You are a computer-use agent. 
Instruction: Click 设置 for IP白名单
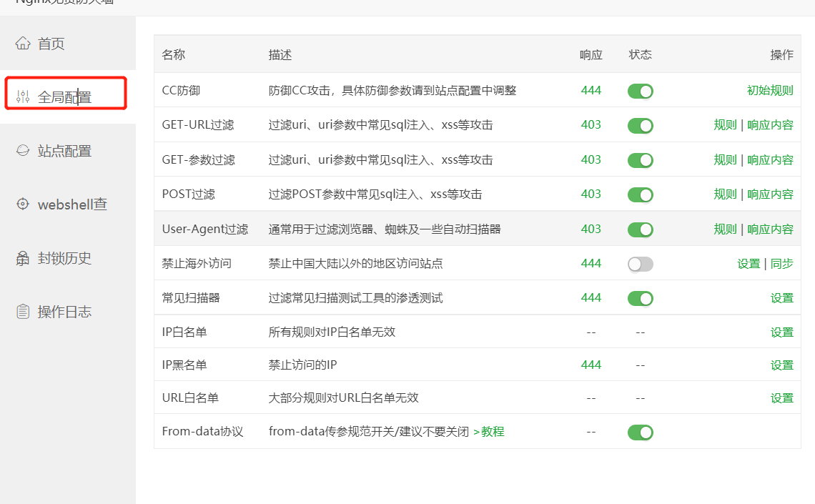[781, 332]
